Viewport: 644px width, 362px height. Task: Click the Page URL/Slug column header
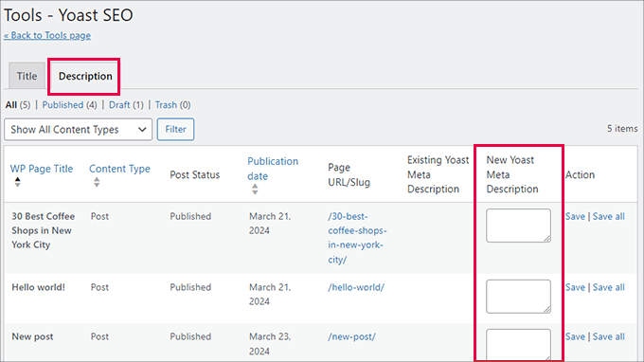coord(349,174)
